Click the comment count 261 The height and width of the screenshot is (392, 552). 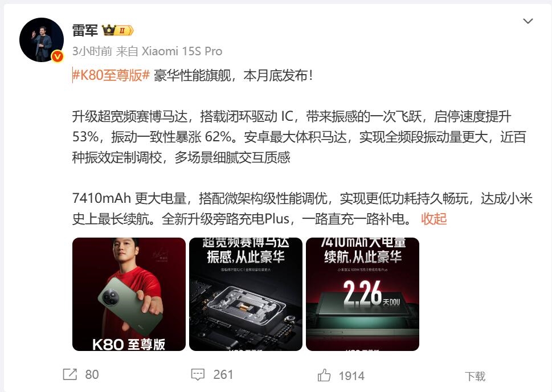(x=223, y=374)
